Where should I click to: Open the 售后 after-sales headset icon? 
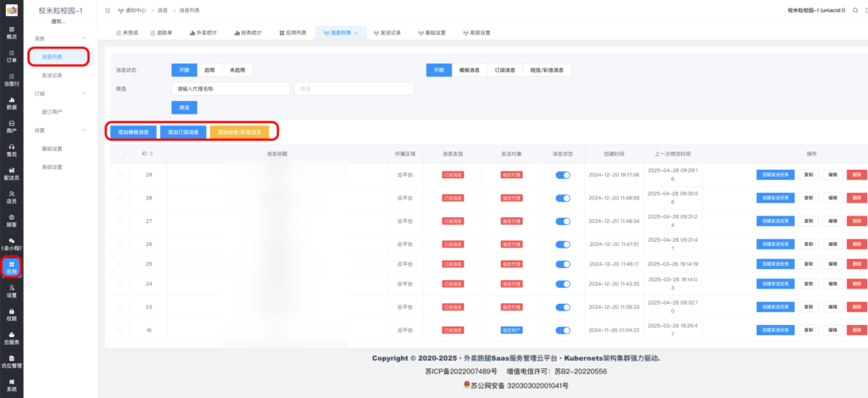tap(12, 150)
